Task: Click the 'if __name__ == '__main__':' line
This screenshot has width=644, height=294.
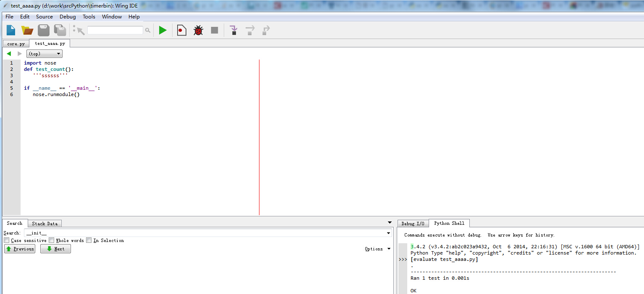Action: pos(62,88)
